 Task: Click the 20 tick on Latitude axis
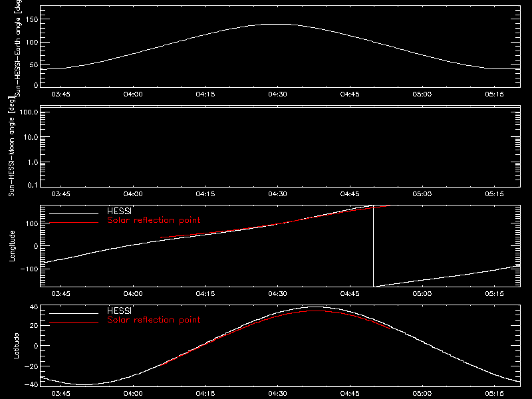(34, 326)
